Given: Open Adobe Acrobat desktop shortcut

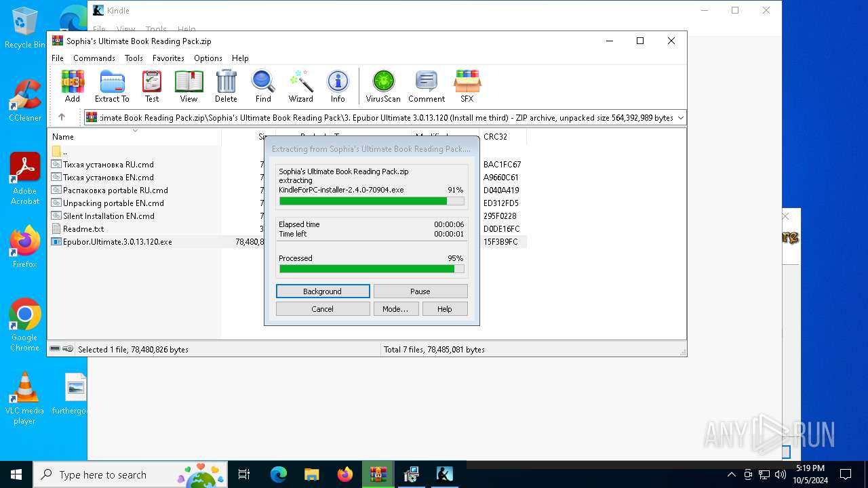Looking at the screenshot, I should [x=25, y=179].
